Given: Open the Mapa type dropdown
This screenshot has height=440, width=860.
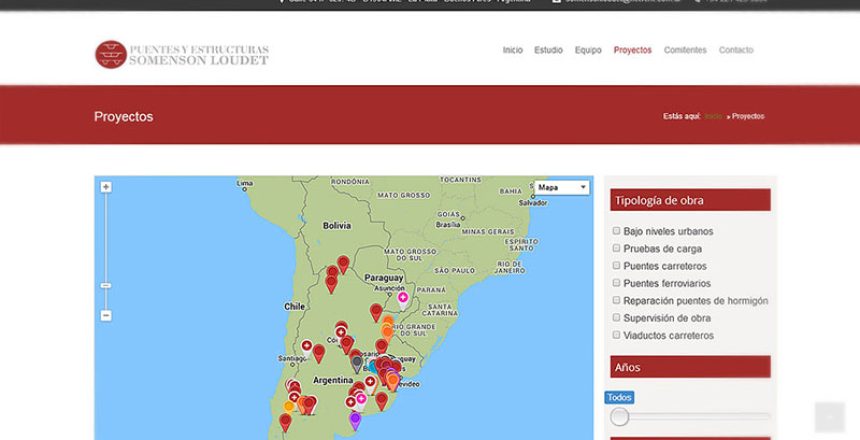Looking at the screenshot, I should tap(561, 187).
